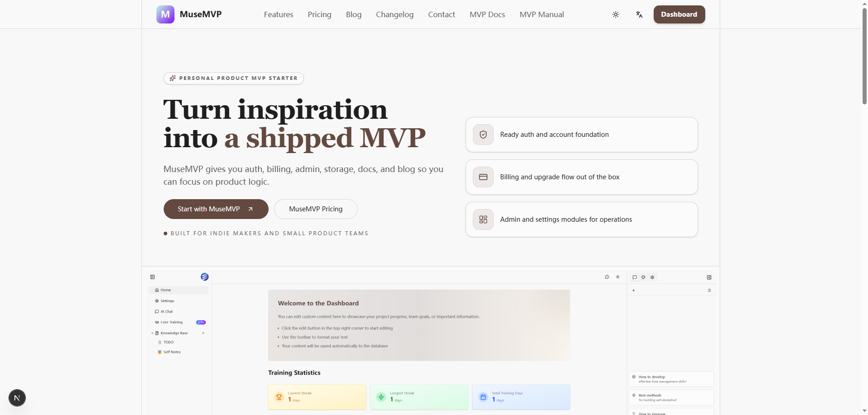Viewport: 868px width, 415px height.
Task: Add a page with the Knowledge Base plus
Action: pos(203,333)
